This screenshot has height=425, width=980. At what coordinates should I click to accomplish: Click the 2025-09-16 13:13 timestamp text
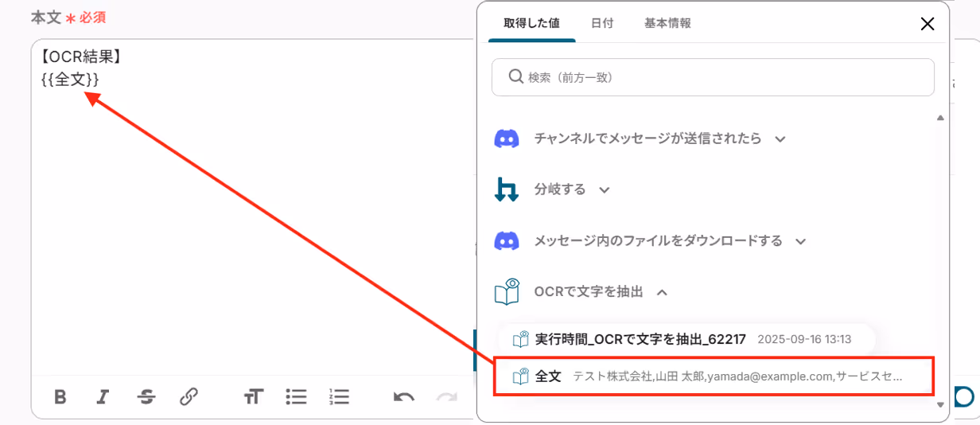click(x=804, y=339)
